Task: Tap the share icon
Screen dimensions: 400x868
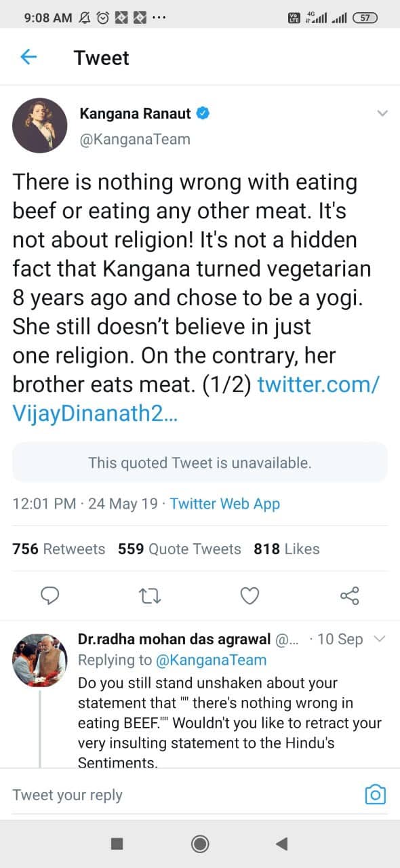Action: pos(349,596)
